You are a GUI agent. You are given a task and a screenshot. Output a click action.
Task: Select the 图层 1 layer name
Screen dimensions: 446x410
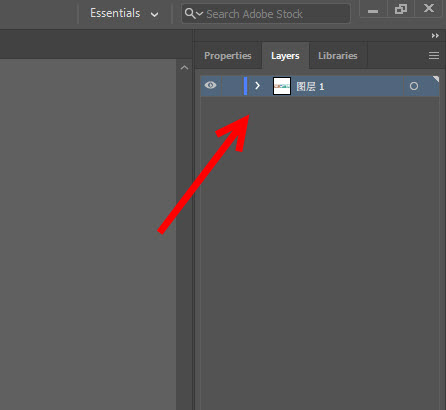point(310,87)
